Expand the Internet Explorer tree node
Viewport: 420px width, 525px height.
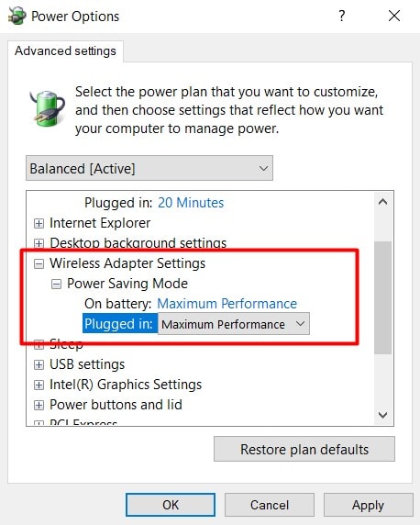pos(39,223)
